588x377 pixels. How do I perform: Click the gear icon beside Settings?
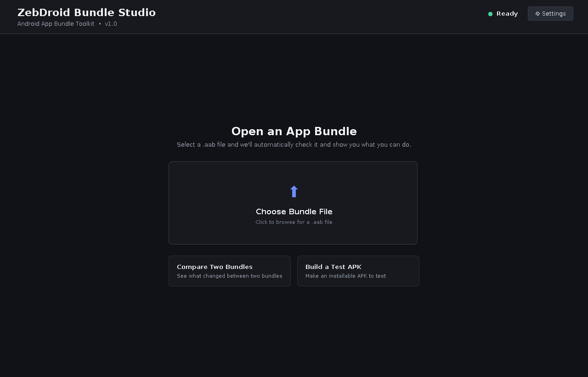point(537,14)
